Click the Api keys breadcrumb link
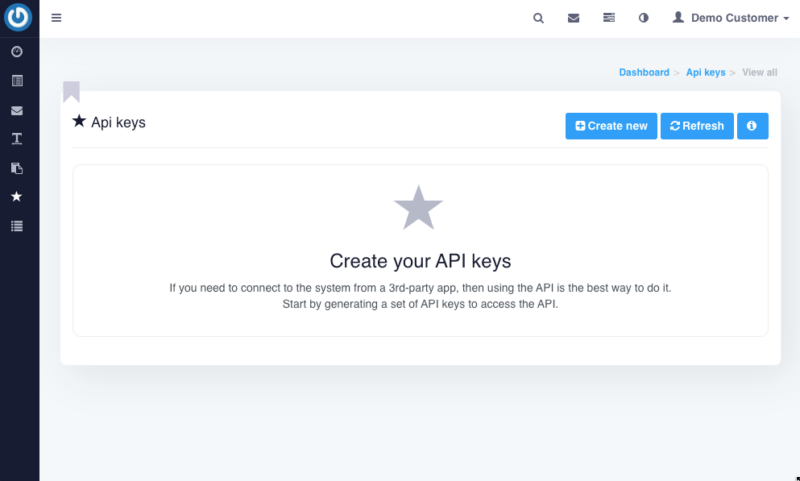The width and height of the screenshot is (800, 481). pos(705,73)
